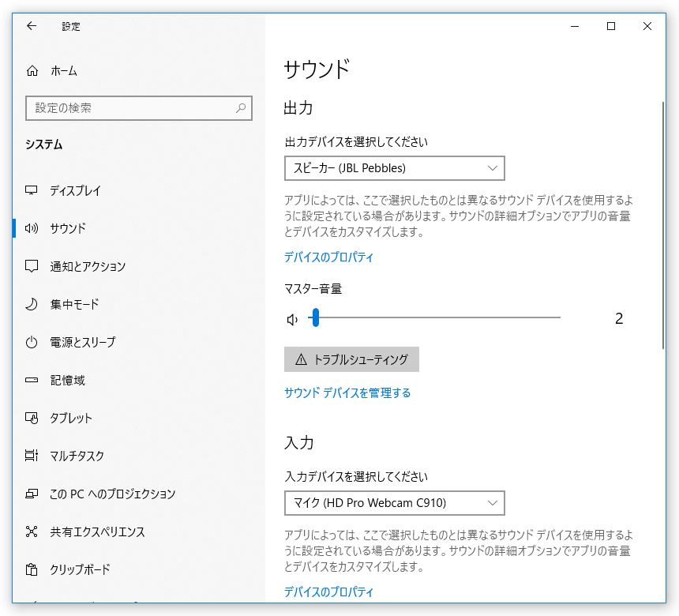679x616 pixels.
Task: Go back with the arrow button
Action: (x=32, y=26)
